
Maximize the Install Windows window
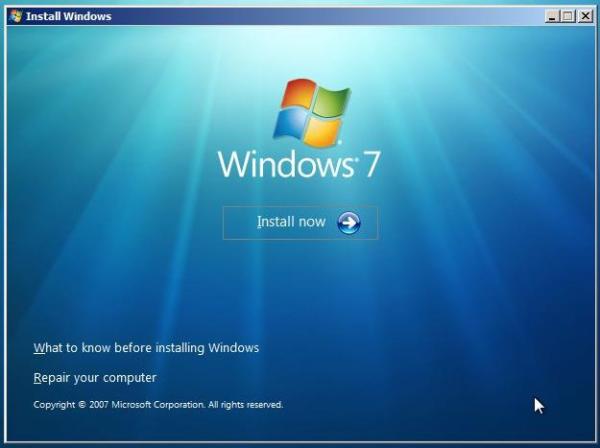[x=568, y=16]
